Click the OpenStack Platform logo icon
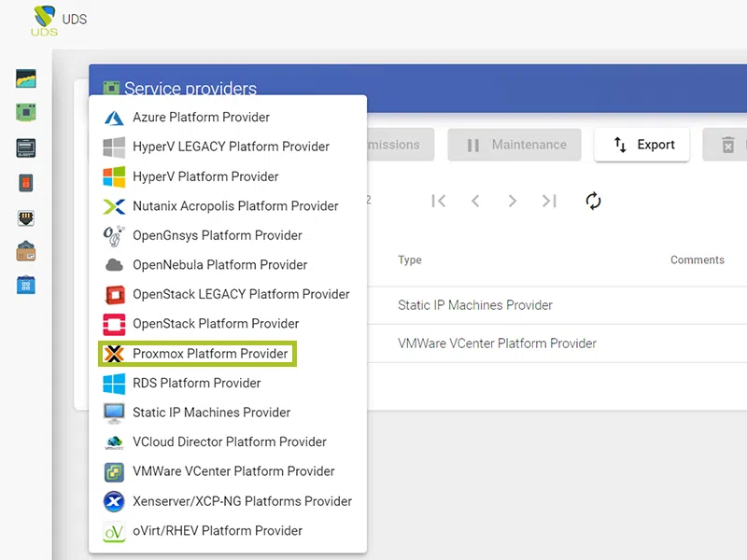Image resolution: width=747 pixels, height=560 pixels. (114, 324)
